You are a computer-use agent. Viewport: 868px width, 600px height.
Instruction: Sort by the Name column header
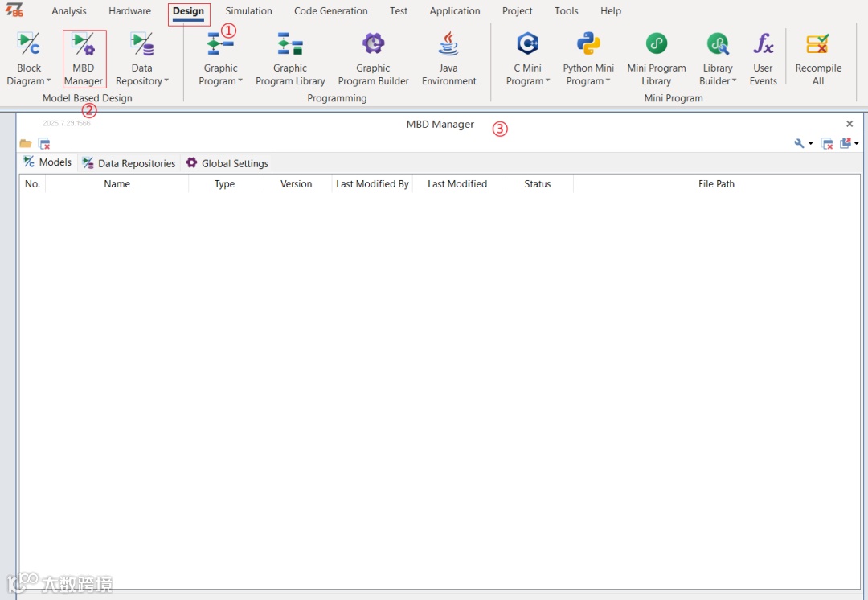pos(117,184)
